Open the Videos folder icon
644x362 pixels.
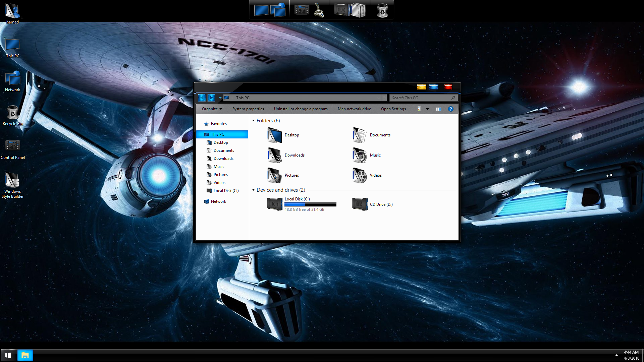360,175
